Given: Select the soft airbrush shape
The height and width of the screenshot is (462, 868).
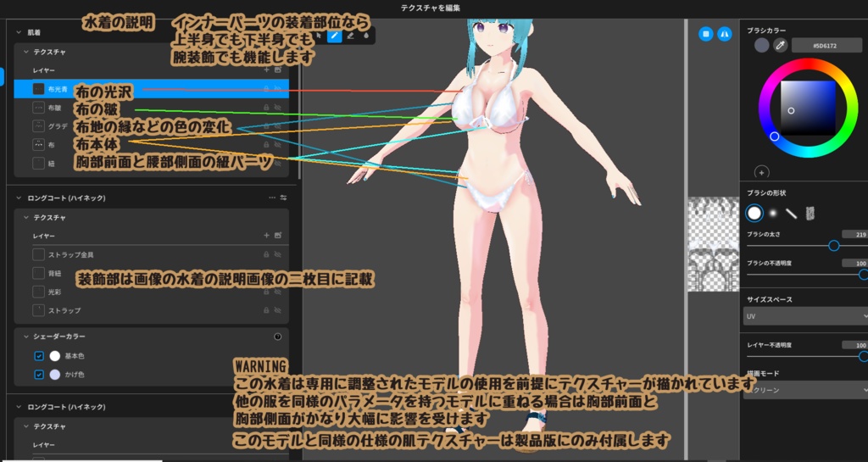Looking at the screenshot, I should pos(773,213).
